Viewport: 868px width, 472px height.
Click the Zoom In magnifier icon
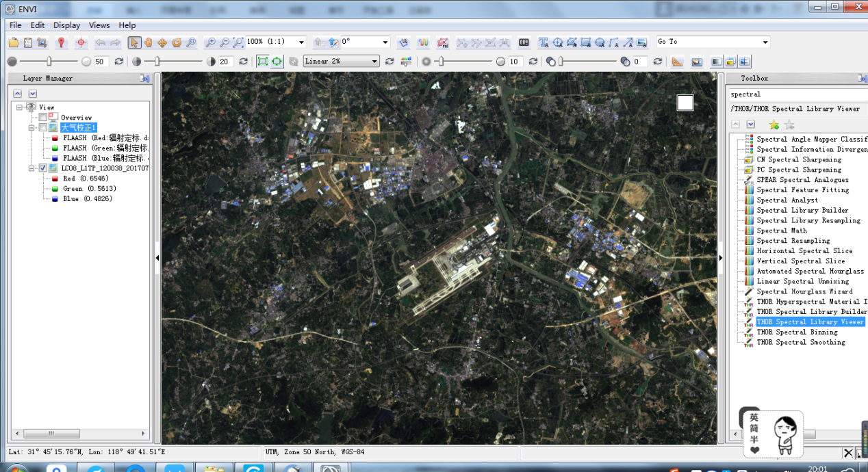coord(211,42)
